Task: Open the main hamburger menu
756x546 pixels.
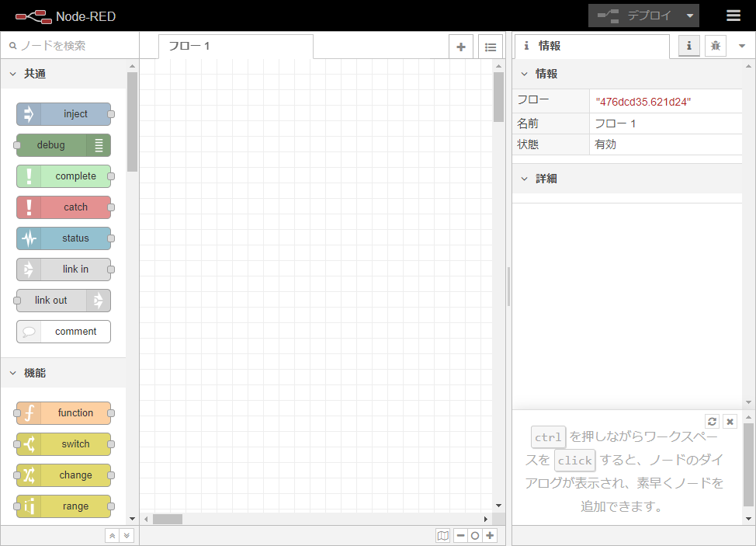Action: [x=733, y=15]
